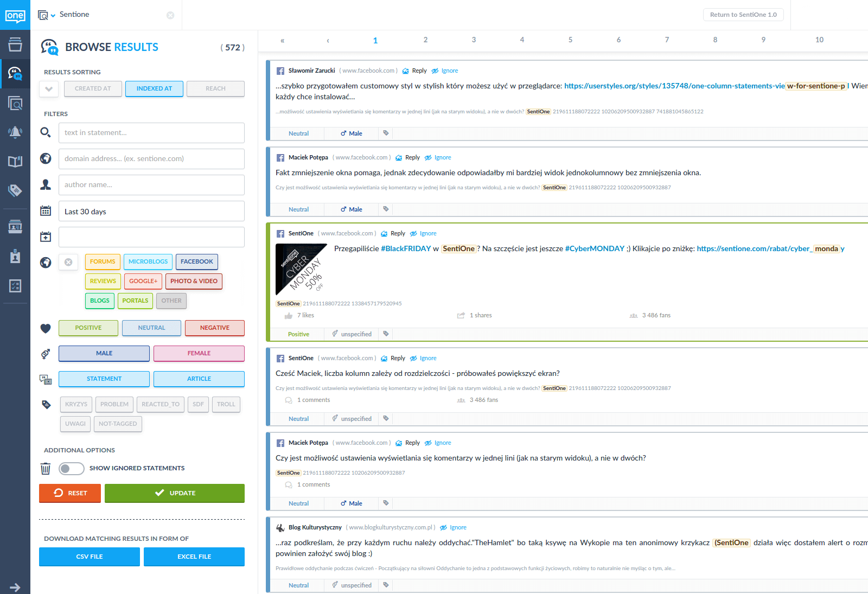Toggle the Google+ source filter
This screenshot has height=594, width=868.
[143, 281]
